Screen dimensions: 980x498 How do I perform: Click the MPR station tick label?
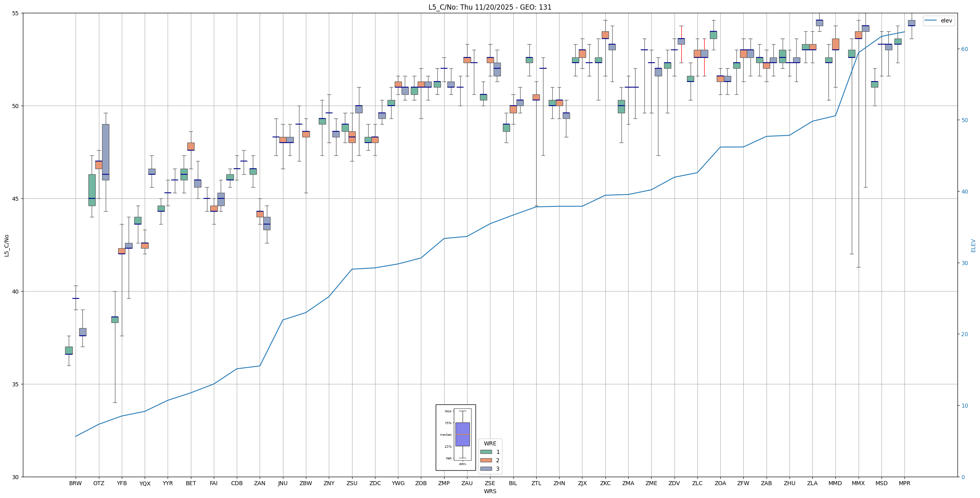(904, 483)
